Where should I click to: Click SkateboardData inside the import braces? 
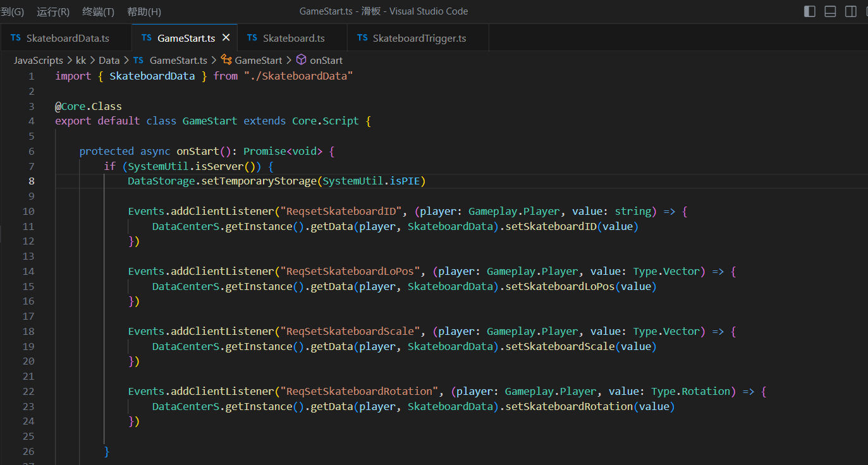click(x=152, y=76)
